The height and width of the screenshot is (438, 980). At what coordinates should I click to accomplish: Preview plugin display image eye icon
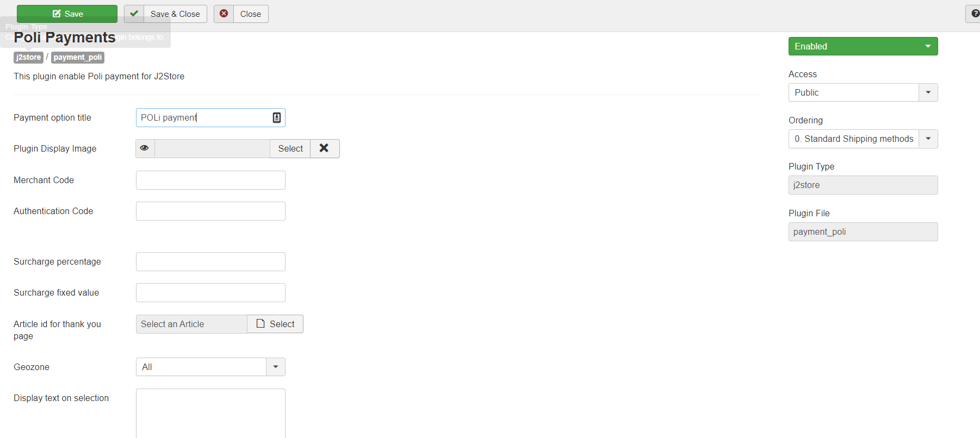click(145, 148)
